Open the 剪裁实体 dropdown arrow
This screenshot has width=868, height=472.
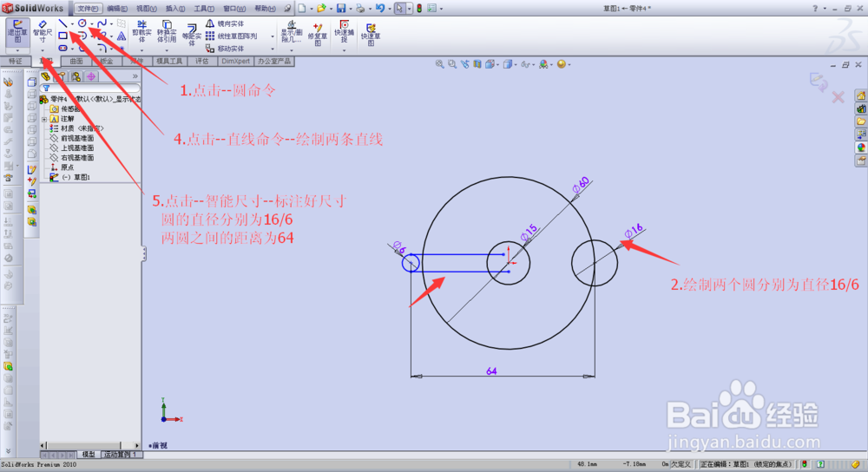click(141, 50)
